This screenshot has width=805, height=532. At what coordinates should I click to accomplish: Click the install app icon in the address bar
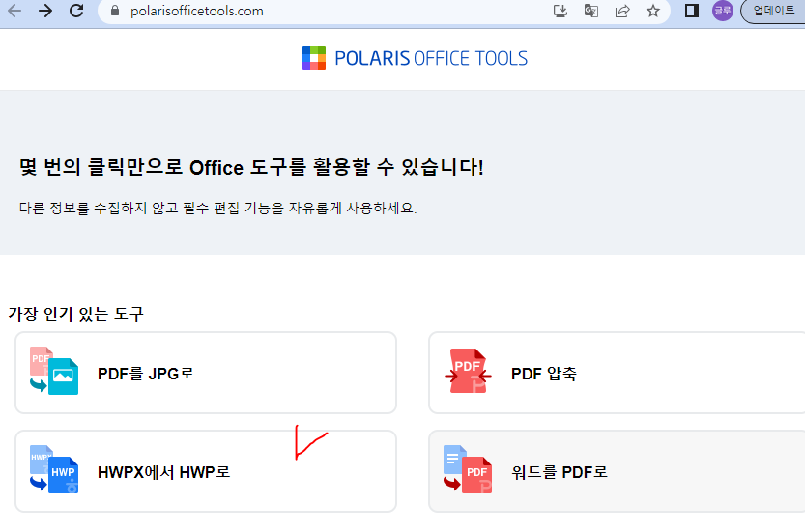pyautogui.click(x=561, y=11)
